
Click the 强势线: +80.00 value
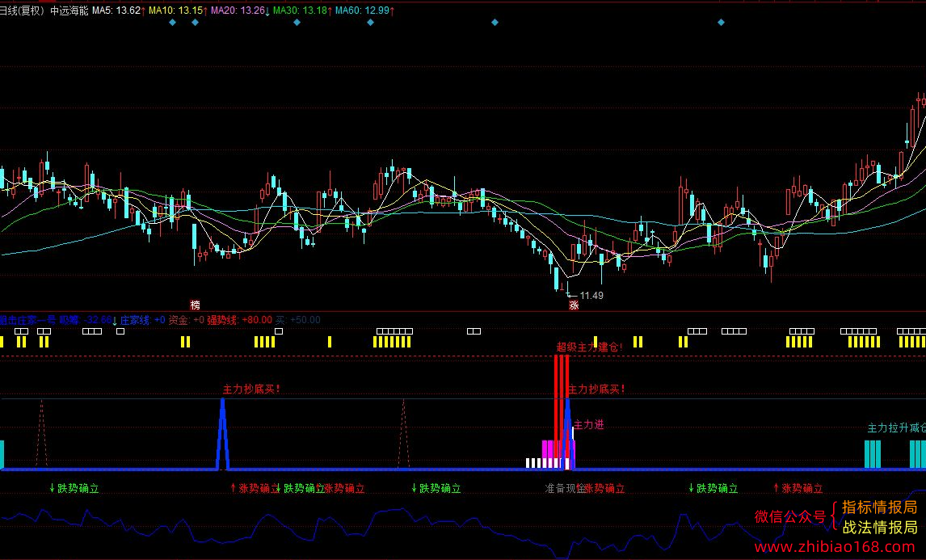(x=239, y=320)
